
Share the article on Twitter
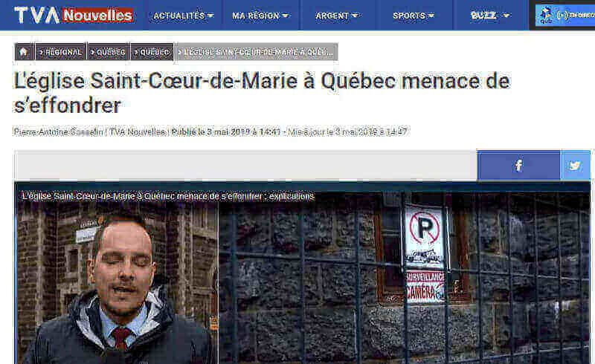[x=575, y=165]
